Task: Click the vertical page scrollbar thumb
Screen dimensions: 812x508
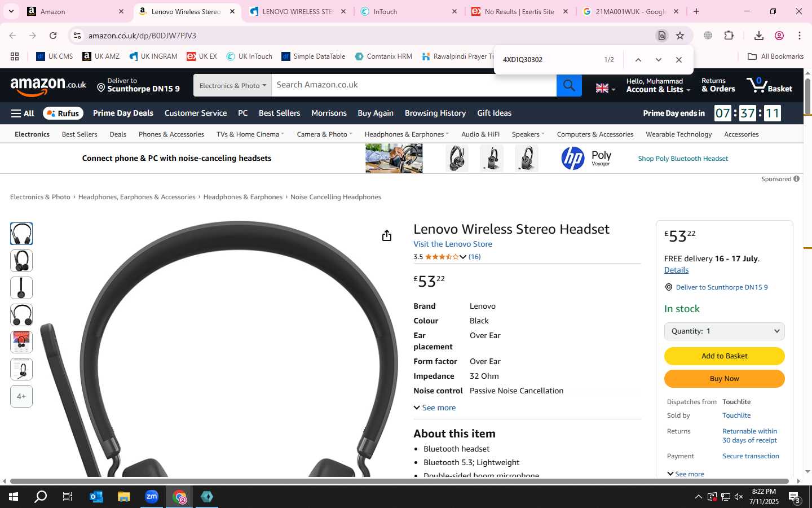Action: point(807,96)
